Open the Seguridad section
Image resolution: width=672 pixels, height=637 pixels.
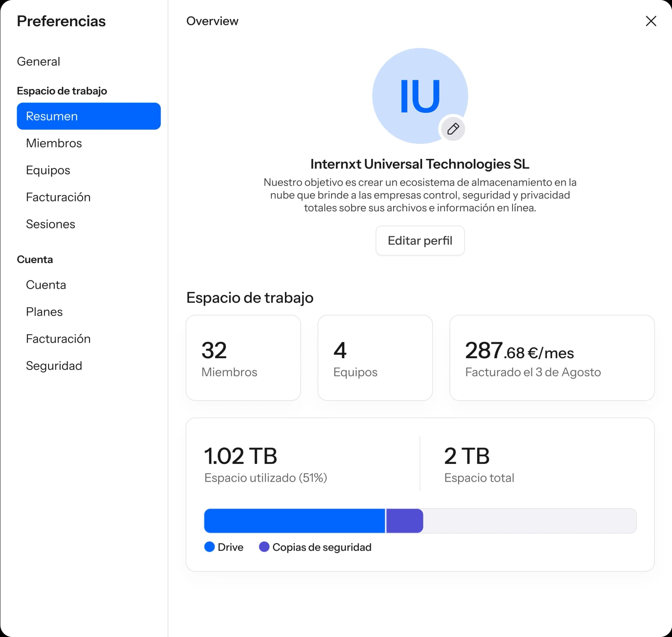pyautogui.click(x=54, y=366)
